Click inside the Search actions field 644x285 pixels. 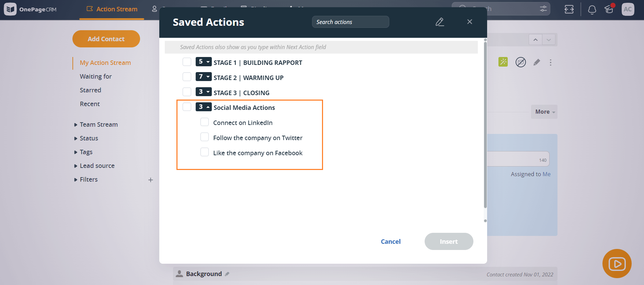coord(350,22)
